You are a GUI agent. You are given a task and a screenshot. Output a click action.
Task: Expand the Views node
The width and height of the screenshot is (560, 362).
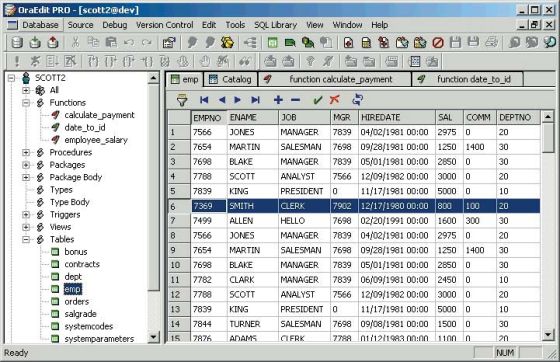26,227
